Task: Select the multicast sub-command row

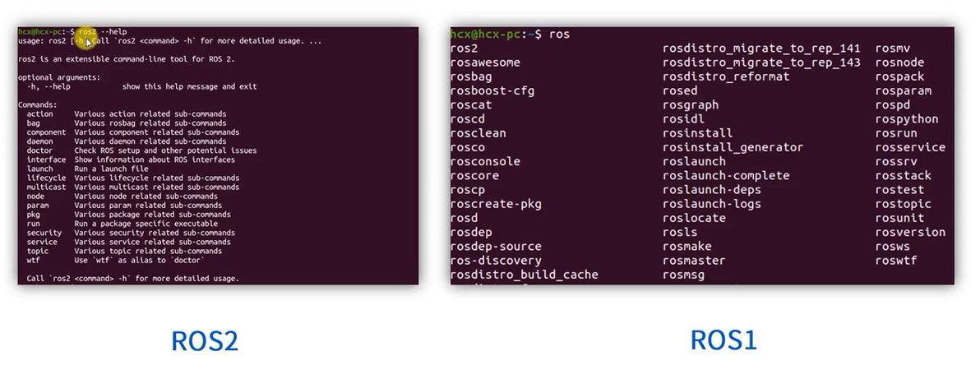Action: pyautogui.click(x=46, y=187)
